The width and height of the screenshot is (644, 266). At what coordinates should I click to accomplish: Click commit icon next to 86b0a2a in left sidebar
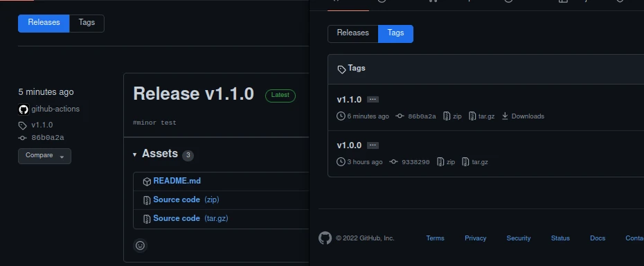coord(22,138)
